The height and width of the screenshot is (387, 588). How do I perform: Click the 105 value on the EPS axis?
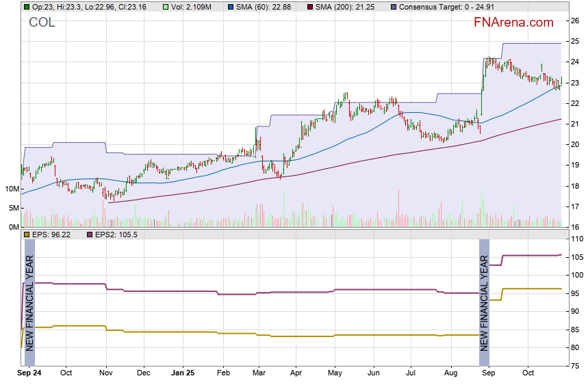[576, 257]
